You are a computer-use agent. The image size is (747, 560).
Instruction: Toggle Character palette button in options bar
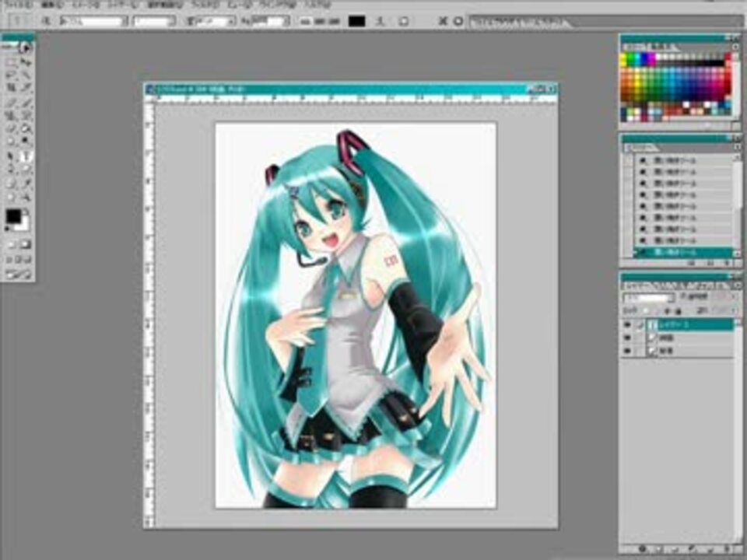(x=403, y=22)
